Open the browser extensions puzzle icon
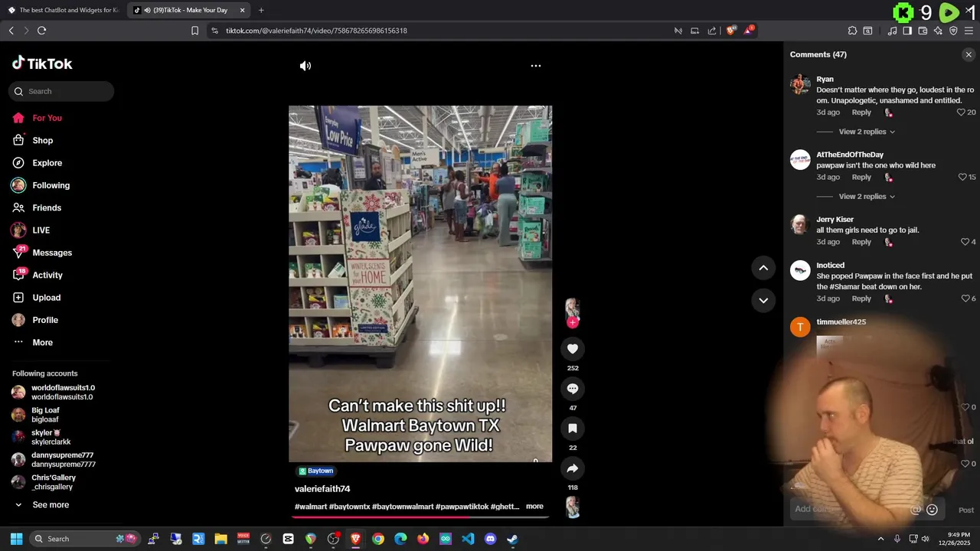Image resolution: width=980 pixels, height=551 pixels. (x=852, y=31)
